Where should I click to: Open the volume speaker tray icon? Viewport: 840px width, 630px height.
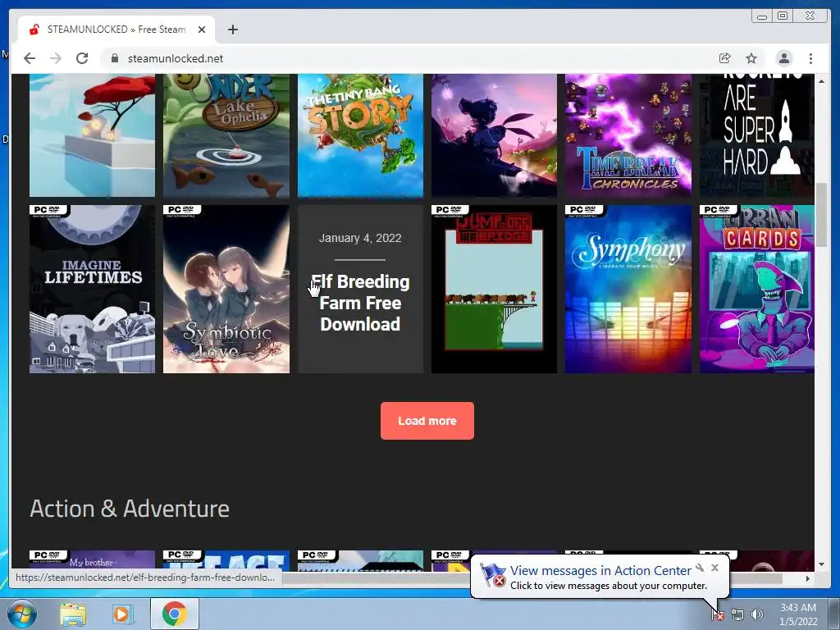[x=756, y=615]
